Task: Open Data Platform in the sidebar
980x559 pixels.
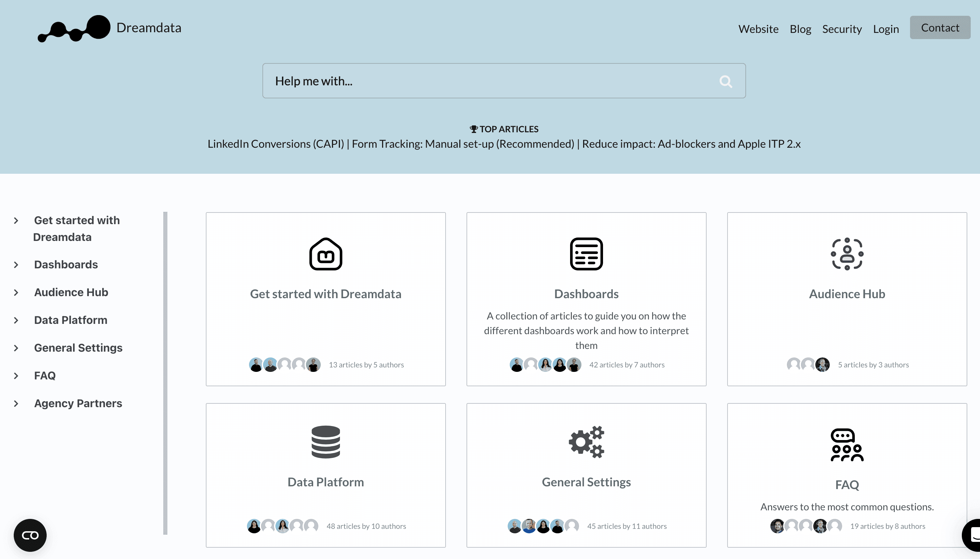Action: tap(71, 320)
